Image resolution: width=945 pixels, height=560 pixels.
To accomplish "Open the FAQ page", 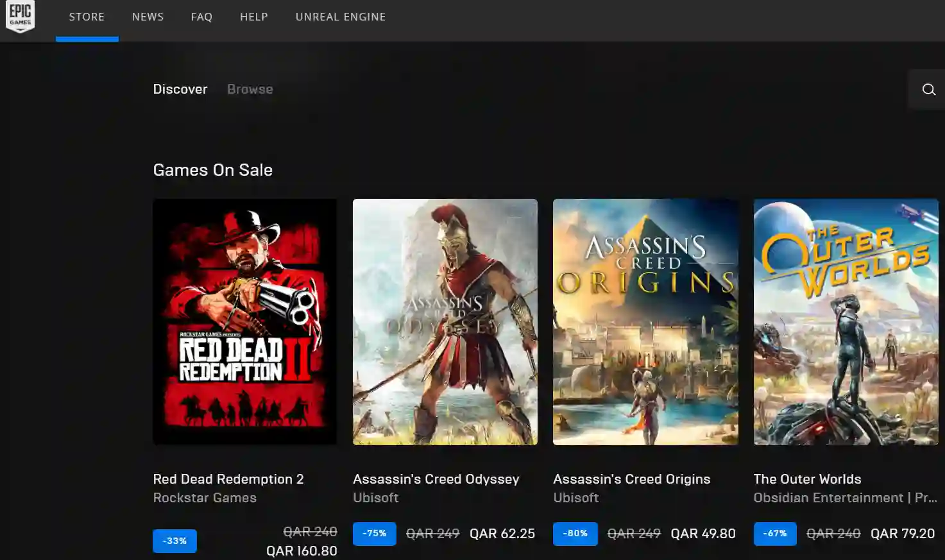I will tap(201, 17).
